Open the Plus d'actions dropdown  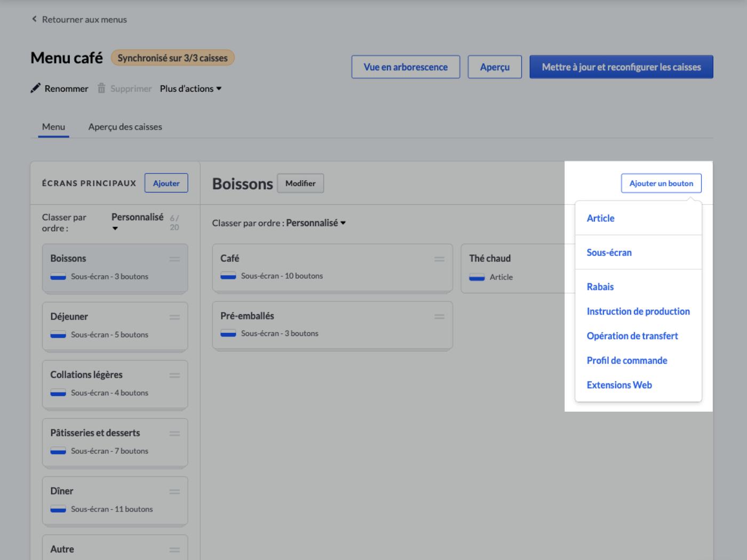(x=190, y=89)
